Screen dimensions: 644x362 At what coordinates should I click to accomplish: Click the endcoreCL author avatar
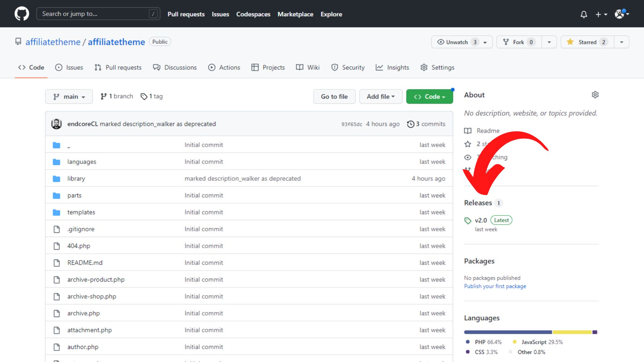(56, 124)
